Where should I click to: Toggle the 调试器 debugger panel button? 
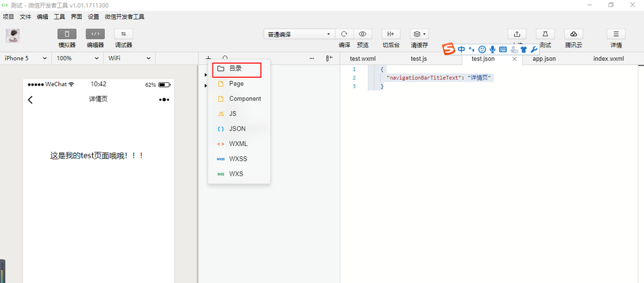(123, 34)
